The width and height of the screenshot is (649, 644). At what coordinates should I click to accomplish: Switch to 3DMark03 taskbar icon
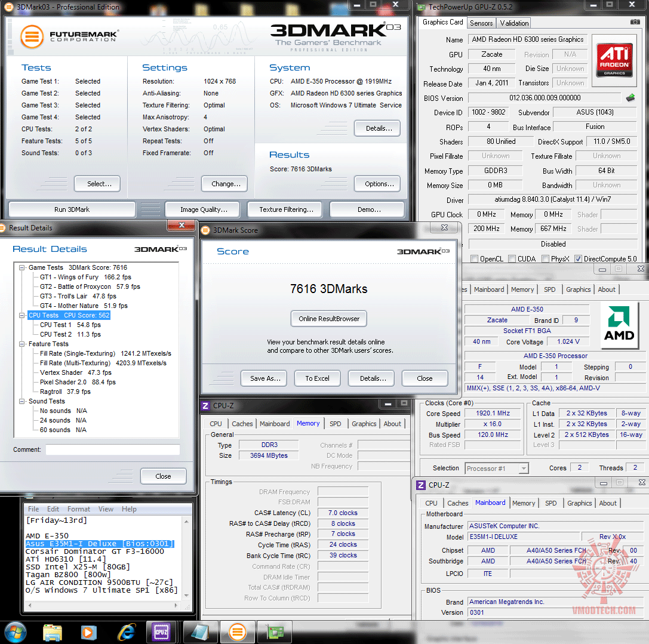[x=238, y=632]
